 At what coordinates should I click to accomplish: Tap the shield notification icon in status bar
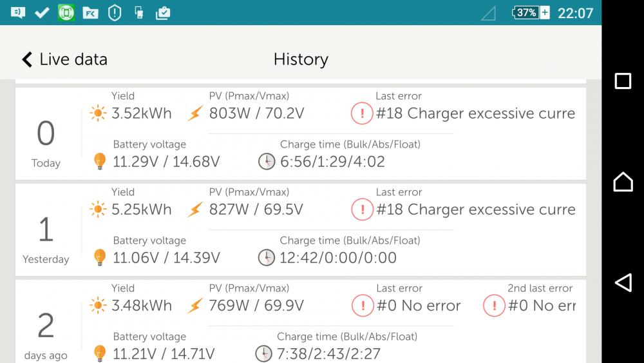[x=115, y=13]
